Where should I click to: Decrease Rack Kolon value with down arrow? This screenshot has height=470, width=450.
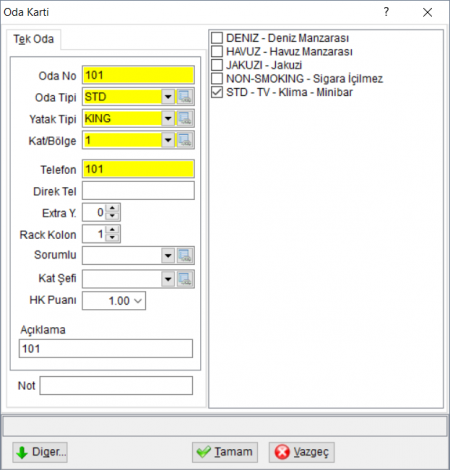[112, 238]
